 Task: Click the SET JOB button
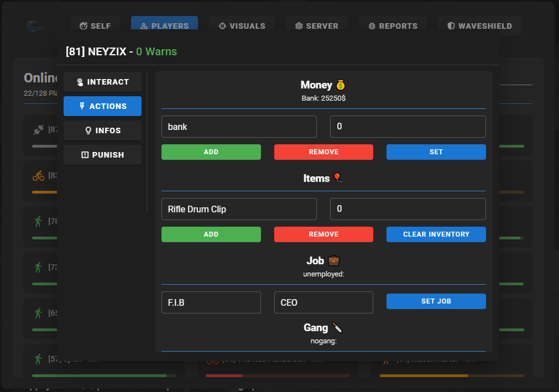tap(436, 301)
